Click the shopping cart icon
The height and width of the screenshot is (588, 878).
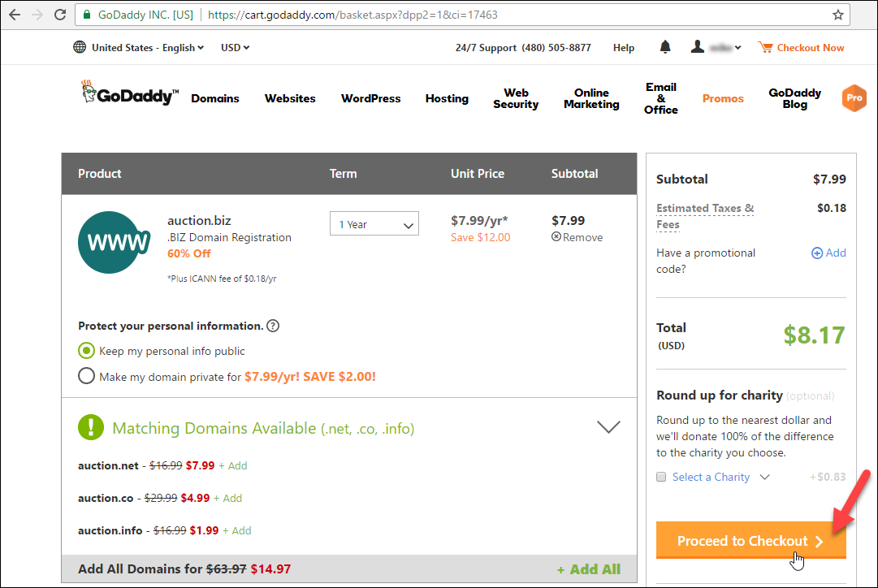[x=765, y=48]
